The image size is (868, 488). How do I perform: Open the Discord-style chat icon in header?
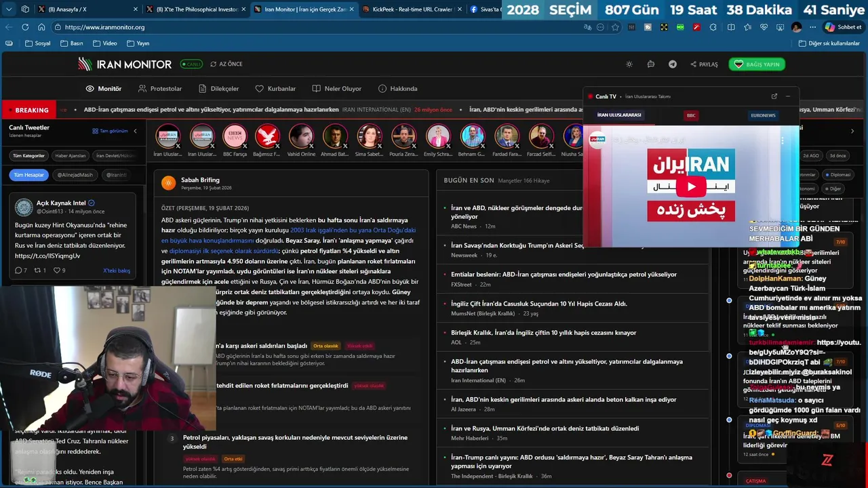(x=651, y=64)
